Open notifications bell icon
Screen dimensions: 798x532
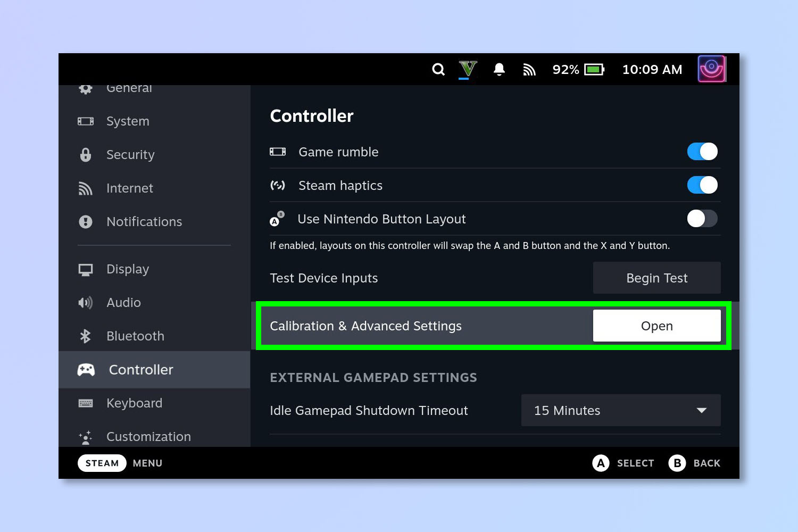tap(499, 70)
